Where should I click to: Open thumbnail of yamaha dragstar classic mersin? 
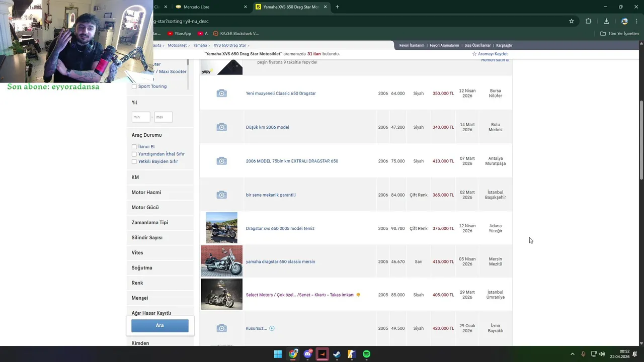pyautogui.click(x=221, y=261)
